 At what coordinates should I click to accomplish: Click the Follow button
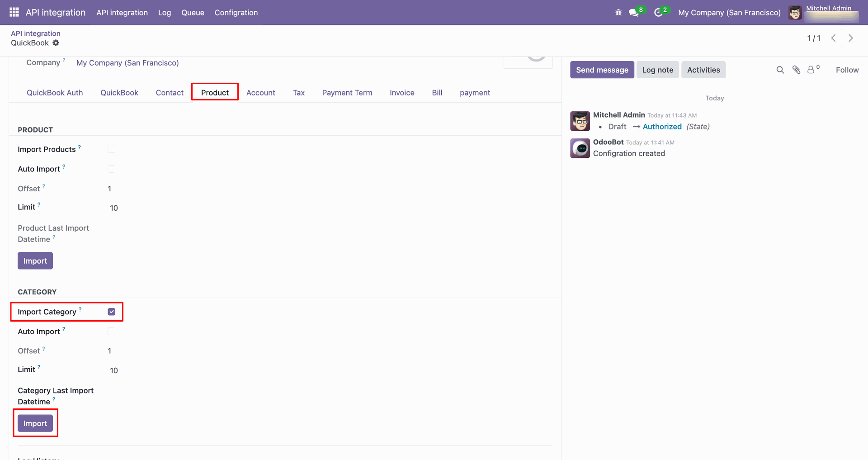pyautogui.click(x=847, y=70)
